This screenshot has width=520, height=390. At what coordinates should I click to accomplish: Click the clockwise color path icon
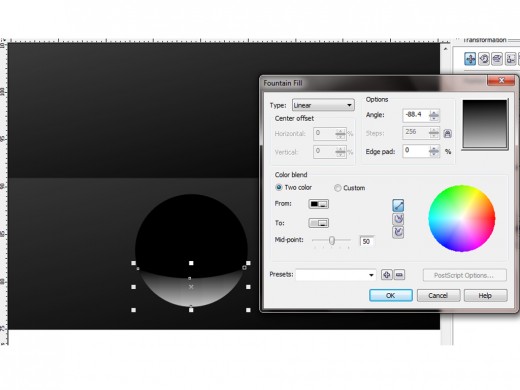[x=398, y=232]
